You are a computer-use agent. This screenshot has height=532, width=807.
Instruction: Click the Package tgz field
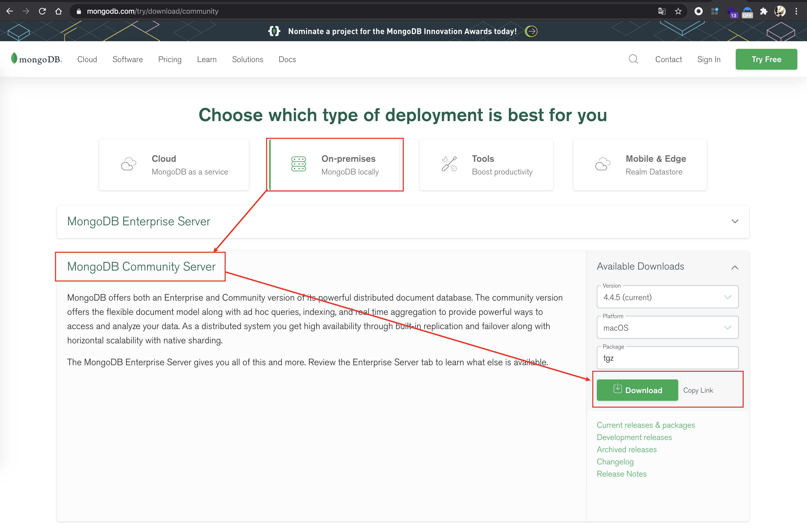point(667,358)
